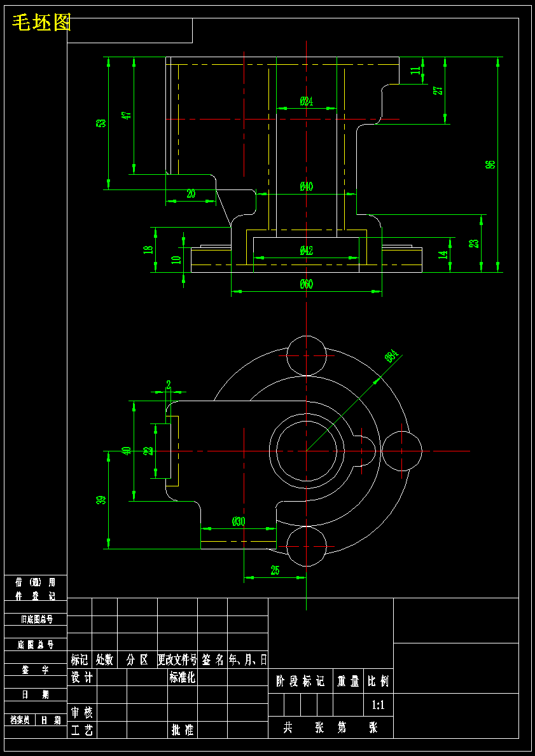Click the vertical dimension value 27
Screen dimensions: 535x756
[438, 91]
